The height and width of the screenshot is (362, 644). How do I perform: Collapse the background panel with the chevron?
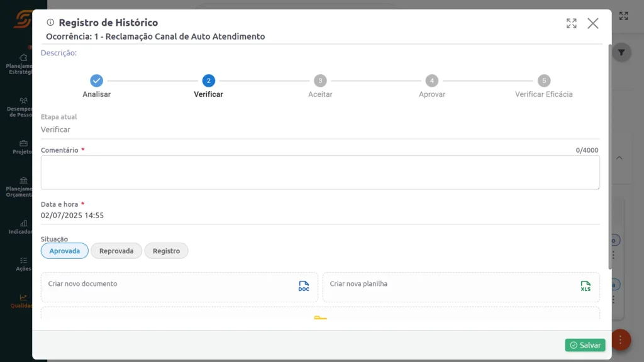tap(619, 158)
